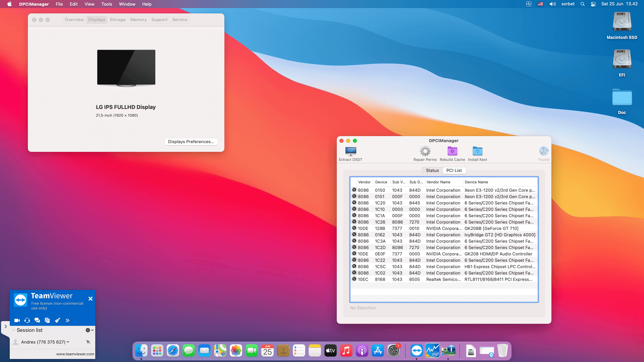Viewport: 644px width, 362px height.
Task: Open the Support tab
Action: [159, 20]
